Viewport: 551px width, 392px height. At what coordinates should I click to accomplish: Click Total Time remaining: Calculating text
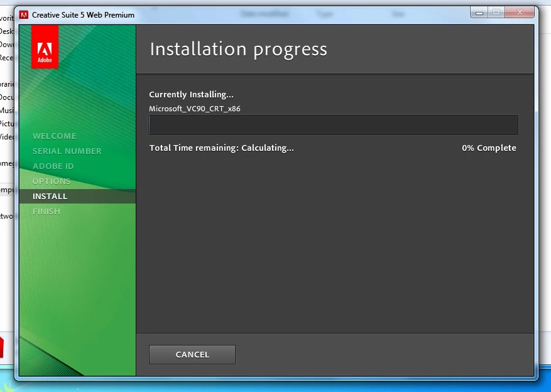221,148
